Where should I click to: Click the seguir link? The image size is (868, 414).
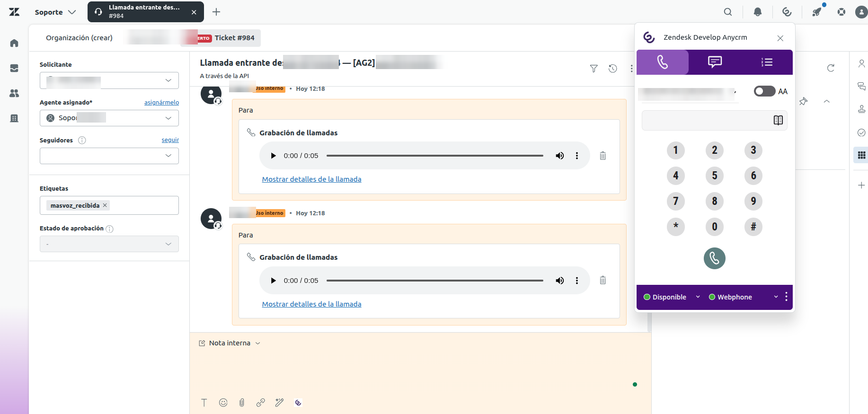(x=170, y=140)
